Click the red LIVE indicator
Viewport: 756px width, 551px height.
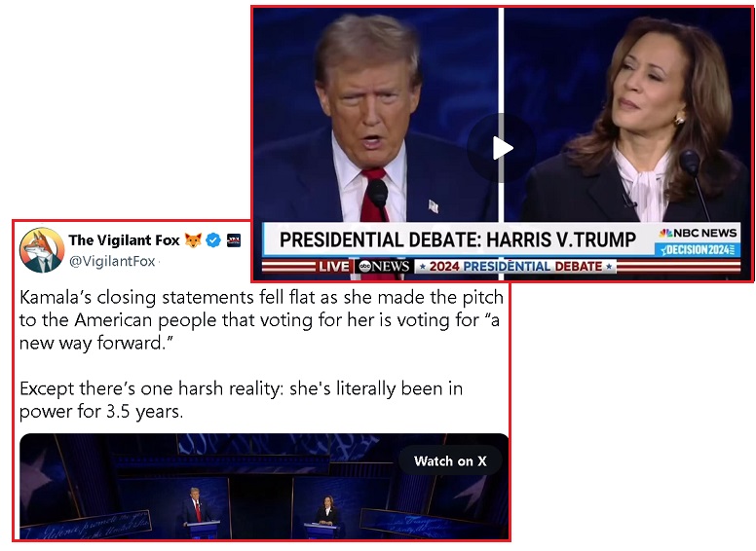(333, 267)
